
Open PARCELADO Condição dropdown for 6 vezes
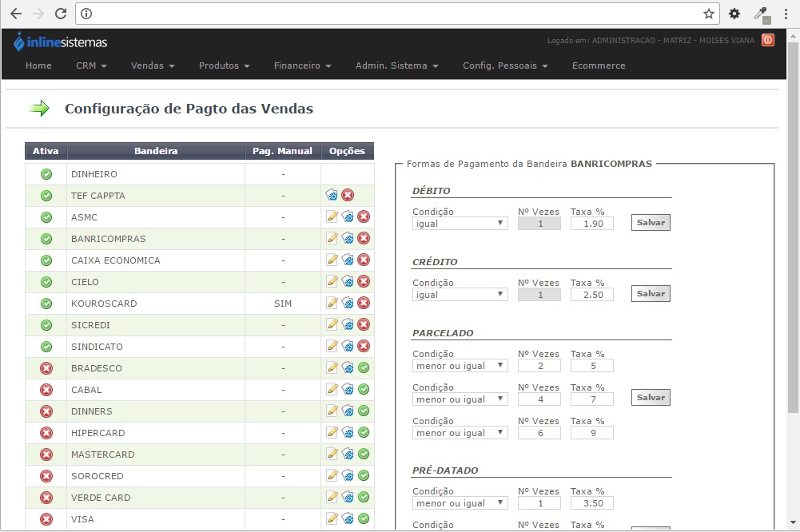coord(460,432)
